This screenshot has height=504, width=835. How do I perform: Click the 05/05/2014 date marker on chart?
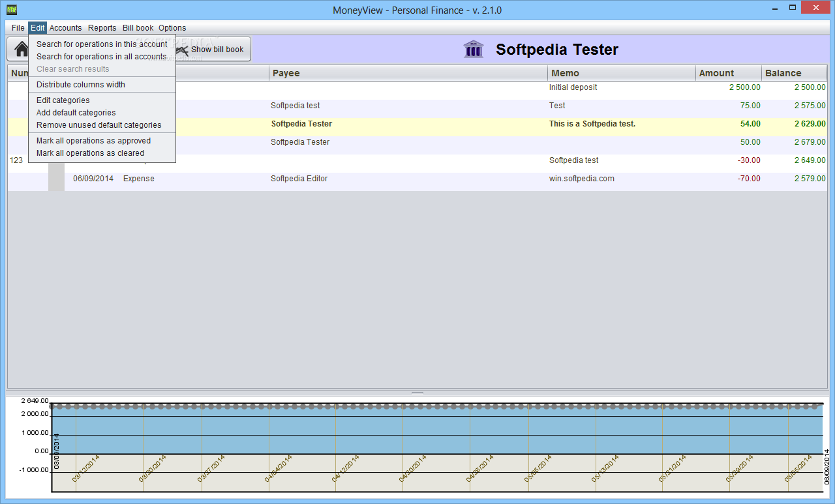[x=538, y=468]
